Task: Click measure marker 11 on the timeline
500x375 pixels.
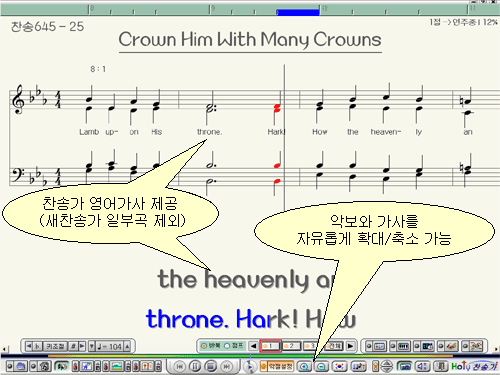Action: (472, 8)
